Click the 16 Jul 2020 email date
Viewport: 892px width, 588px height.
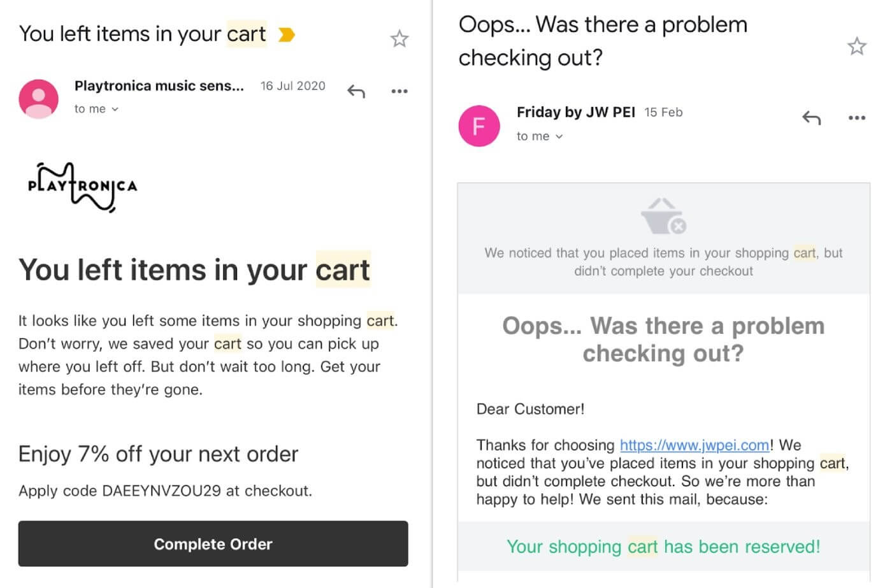[x=292, y=86]
